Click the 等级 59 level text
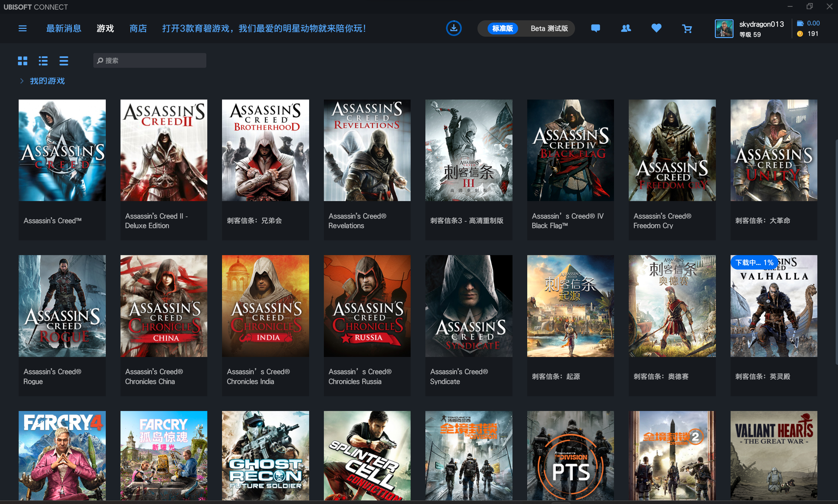The height and width of the screenshot is (504, 838). click(x=750, y=35)
